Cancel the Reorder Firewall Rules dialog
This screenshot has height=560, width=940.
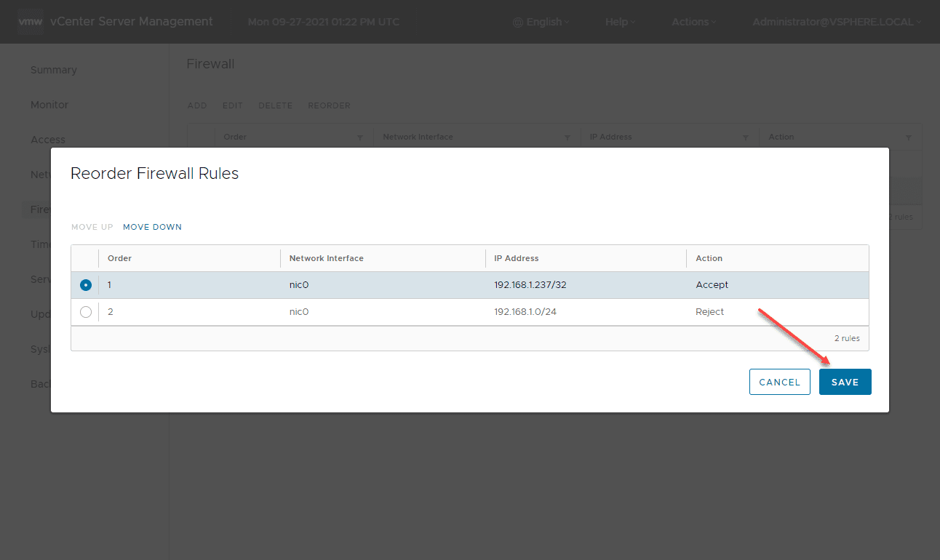tap(779, 382)
